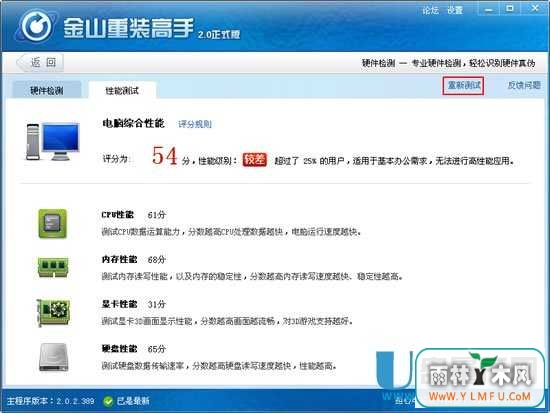Screen dimensions: 550x413
Task: Click the 重新测试 retest link
Action: 464,85
